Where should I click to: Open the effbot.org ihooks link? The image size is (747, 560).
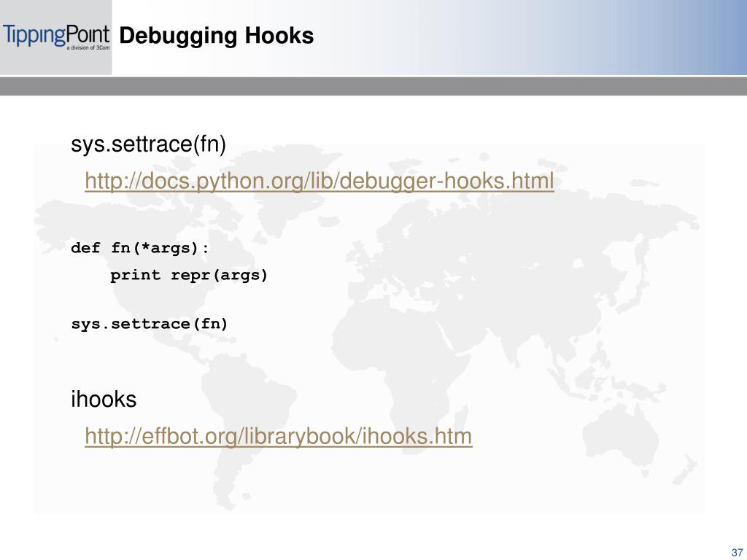tap(278, 436)
